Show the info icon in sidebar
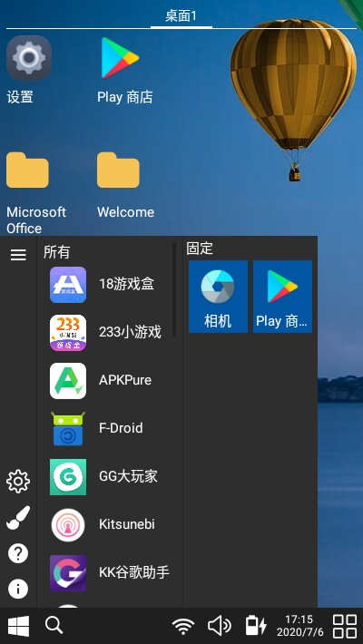The image size is (363, 644). [x=18, y=590]
